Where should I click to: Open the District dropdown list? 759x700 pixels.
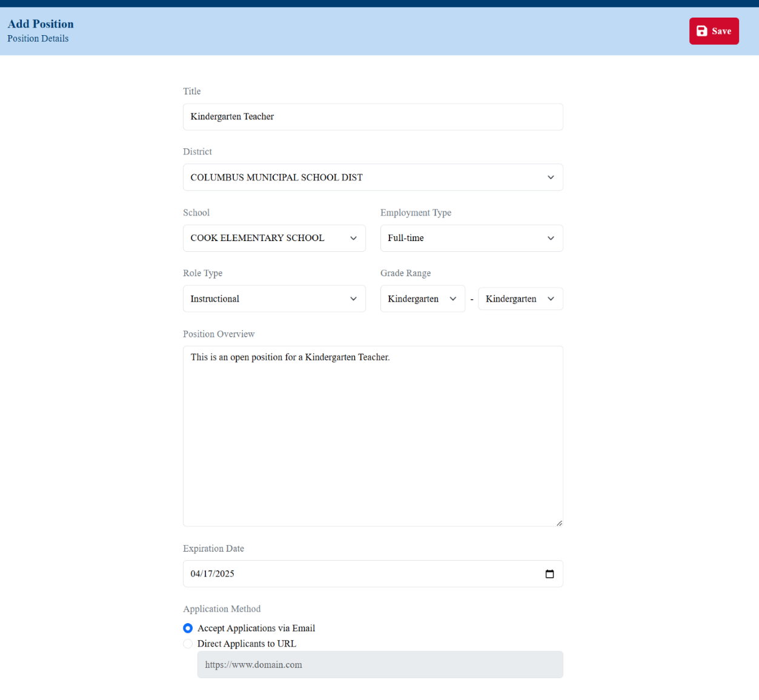(373, 177)
